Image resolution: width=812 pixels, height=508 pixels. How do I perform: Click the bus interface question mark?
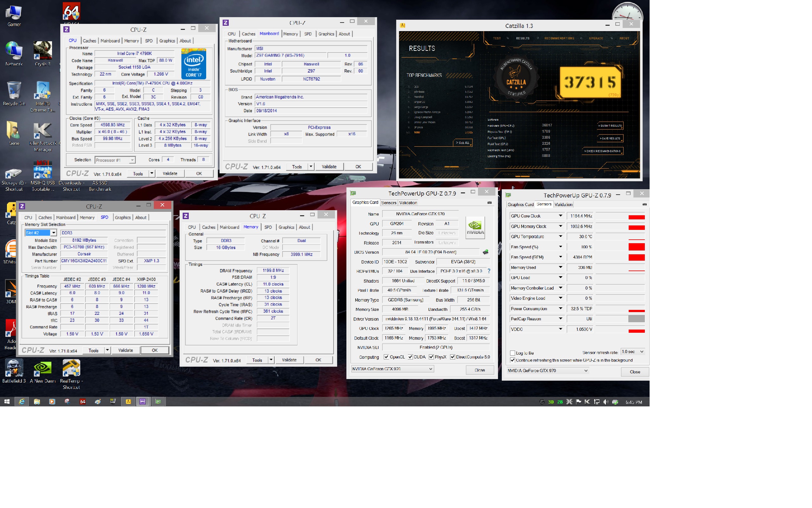[488, 271]
